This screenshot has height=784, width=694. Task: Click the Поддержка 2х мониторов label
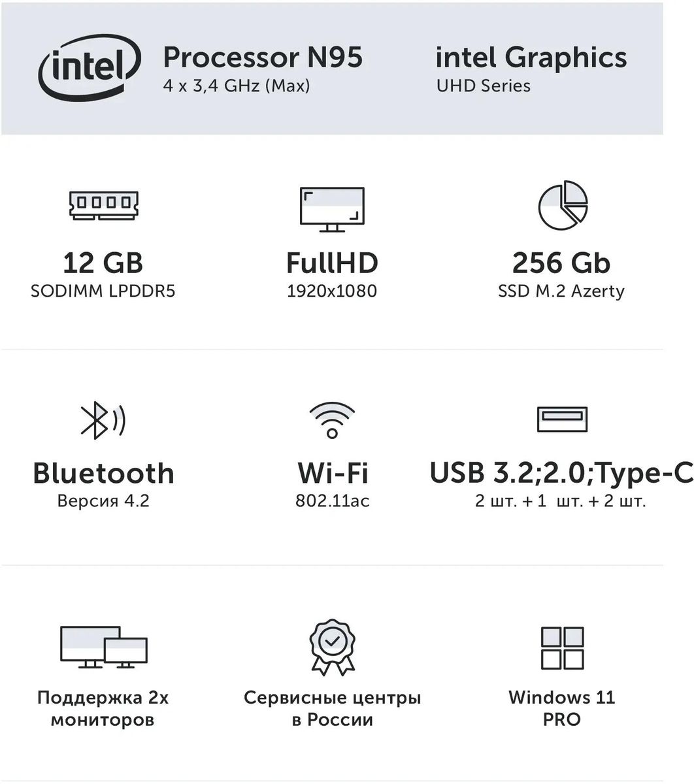click(x=103, y=708)
